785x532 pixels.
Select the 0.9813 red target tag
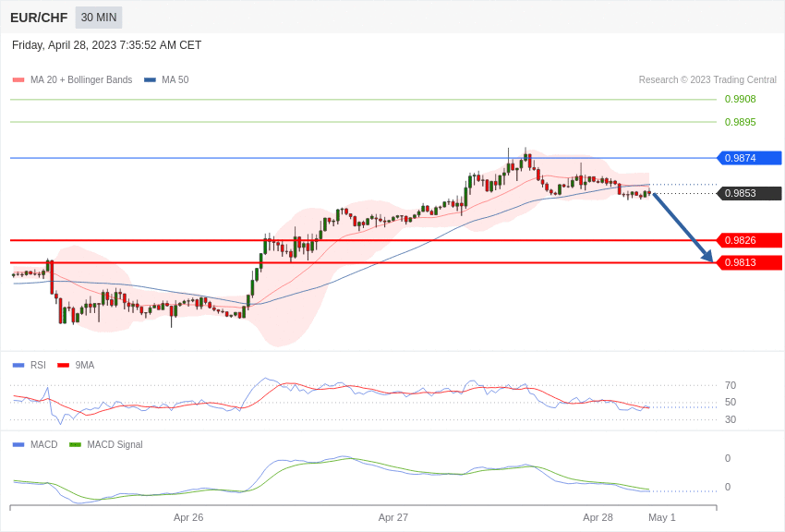tap(749, 263)
